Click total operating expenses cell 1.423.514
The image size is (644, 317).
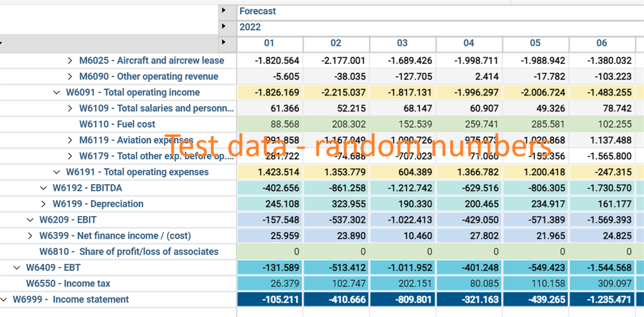[270, 172]
